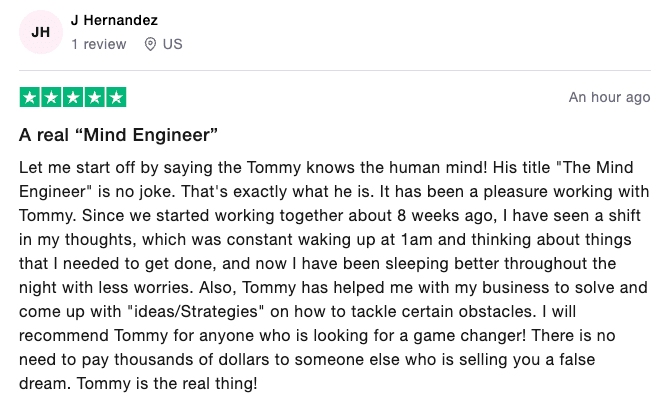The height and width of the screenshot is (408, 671).
Task: Click the "1 review" count text
Action: [99, 44]
